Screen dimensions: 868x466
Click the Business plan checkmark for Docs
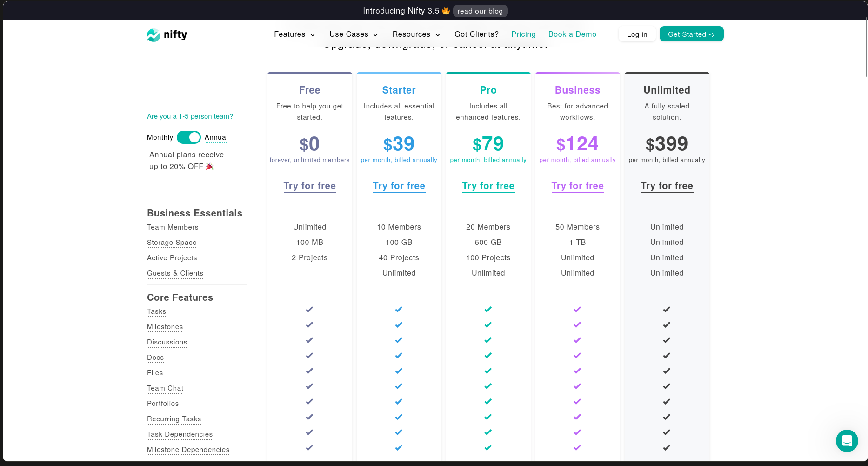[x=577, y=355]
